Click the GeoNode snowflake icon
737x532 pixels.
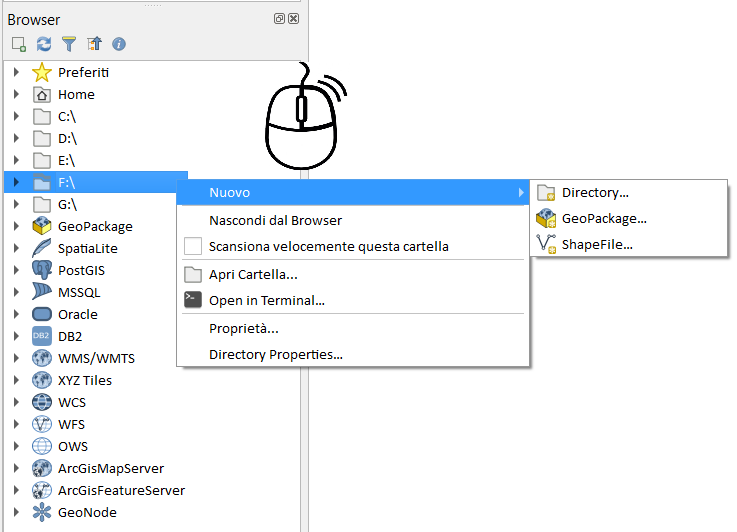[x=41, y=512]
